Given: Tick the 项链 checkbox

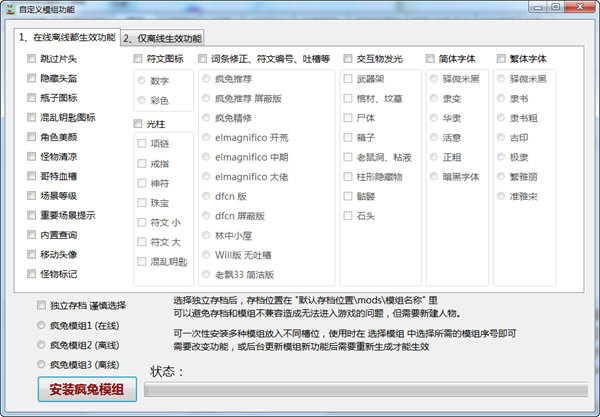Looking at the screenshot, I should point(142,143).
